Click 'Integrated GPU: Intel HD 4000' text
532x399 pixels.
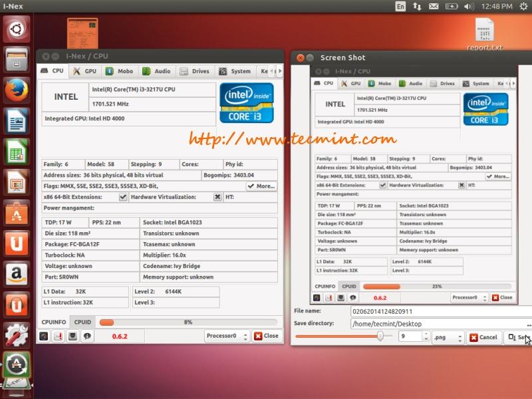point(84,118)
